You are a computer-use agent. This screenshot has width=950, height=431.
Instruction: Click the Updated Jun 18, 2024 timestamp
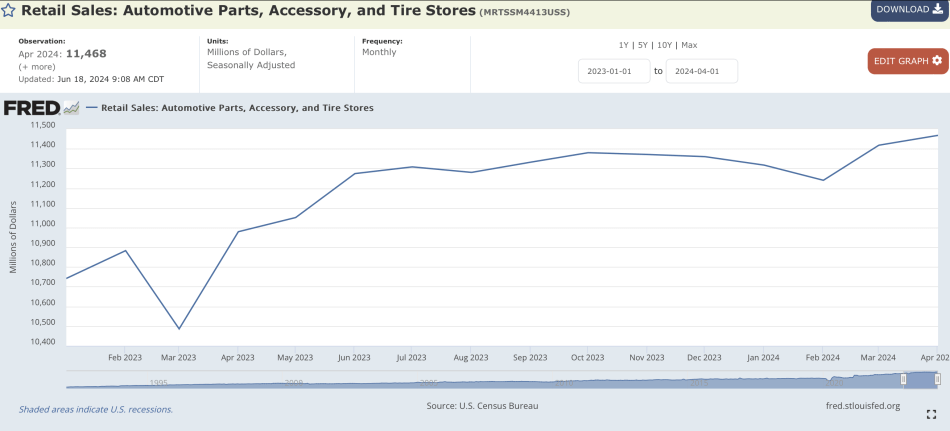[x=91, y=79]
